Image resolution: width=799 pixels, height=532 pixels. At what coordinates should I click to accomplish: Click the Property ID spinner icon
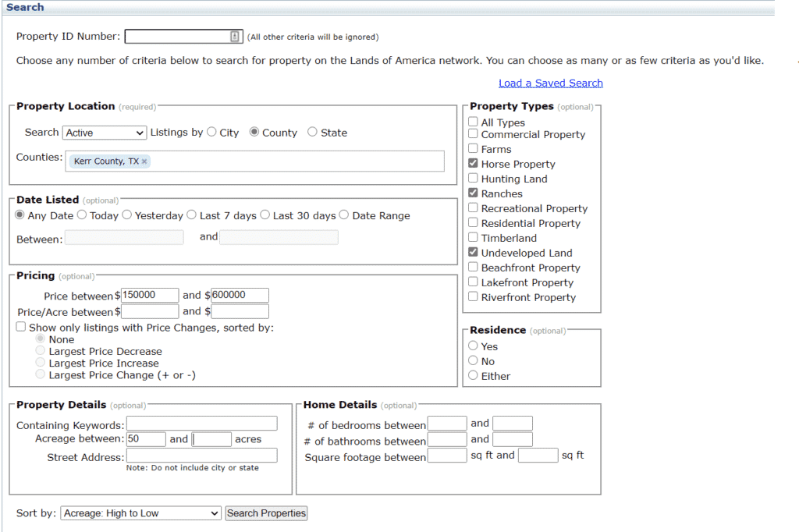235,35
